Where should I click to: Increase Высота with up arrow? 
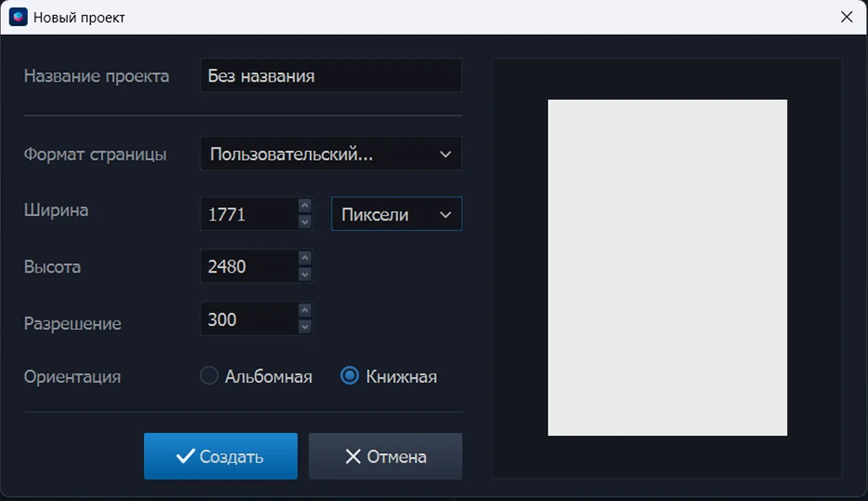[305, 258]
